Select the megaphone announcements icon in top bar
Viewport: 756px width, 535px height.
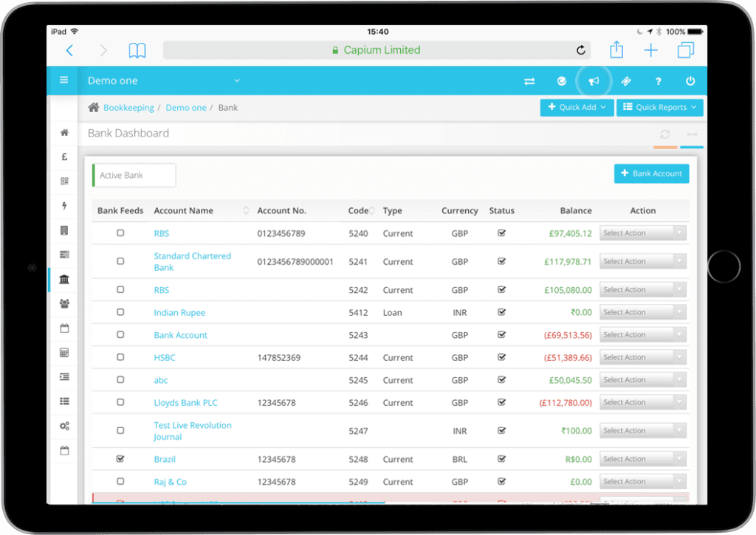click(x=594, y=81)
